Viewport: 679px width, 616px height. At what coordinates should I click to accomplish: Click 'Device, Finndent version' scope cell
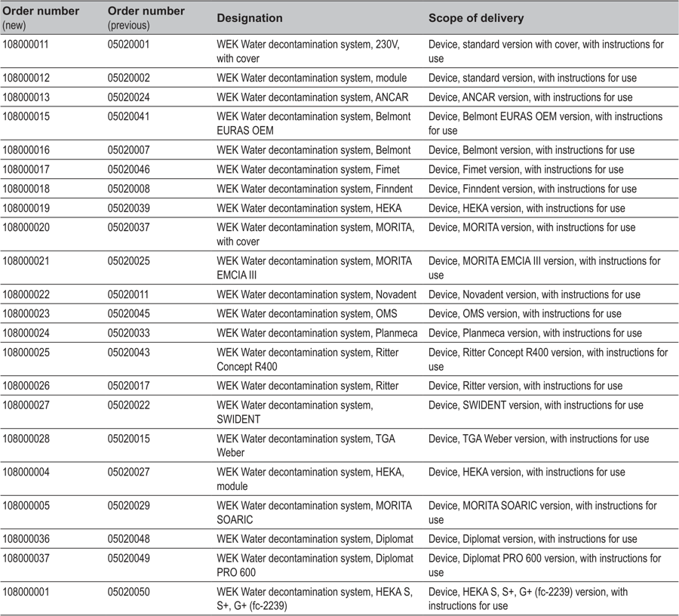[532, 189]
